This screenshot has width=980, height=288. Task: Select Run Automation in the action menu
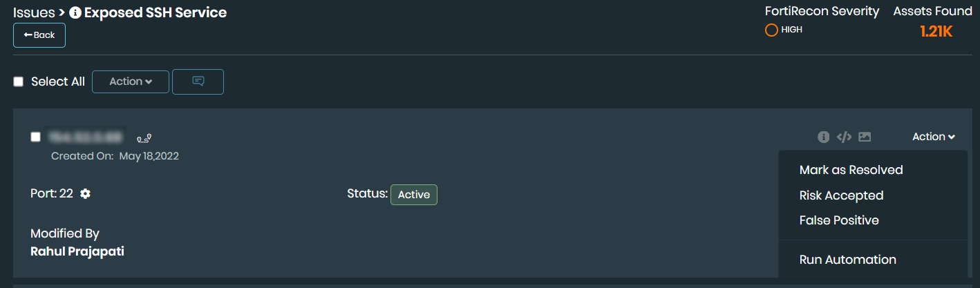(847, 260)
